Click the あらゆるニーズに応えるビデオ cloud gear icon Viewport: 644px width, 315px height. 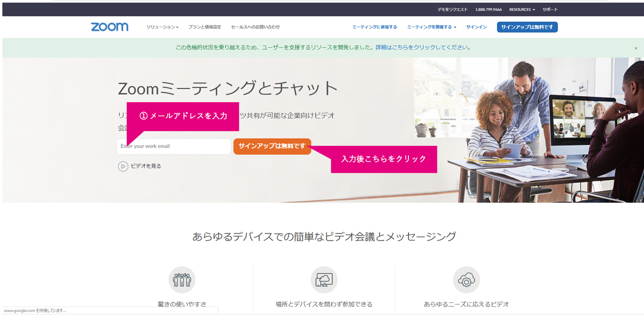(466, 280)
